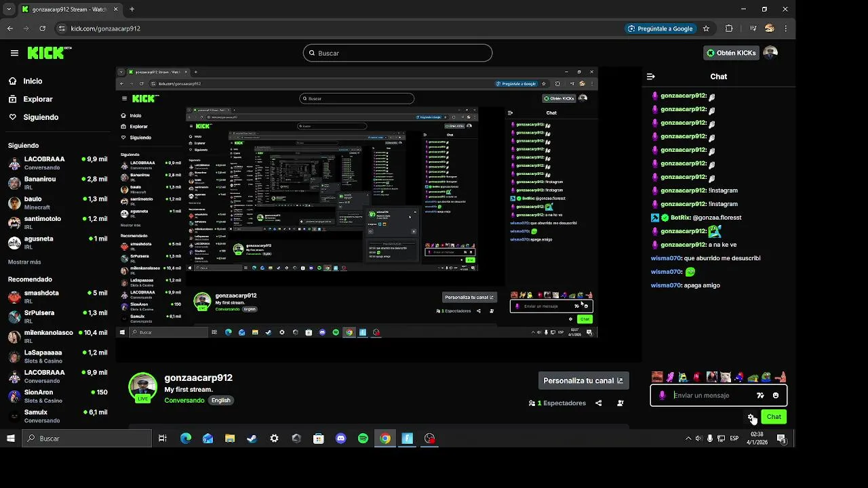
Task: Click the Obtén KICKs button
Action: [x=731, y=53]
